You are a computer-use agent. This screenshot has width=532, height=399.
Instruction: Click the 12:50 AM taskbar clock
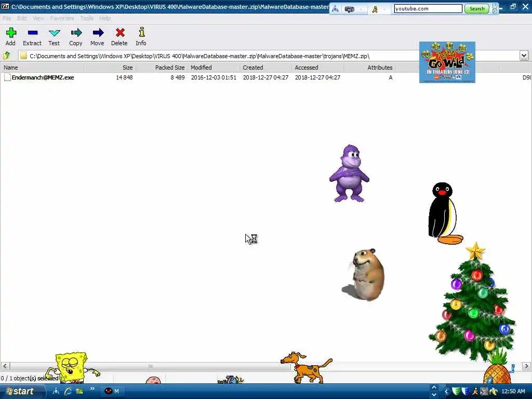513,391
